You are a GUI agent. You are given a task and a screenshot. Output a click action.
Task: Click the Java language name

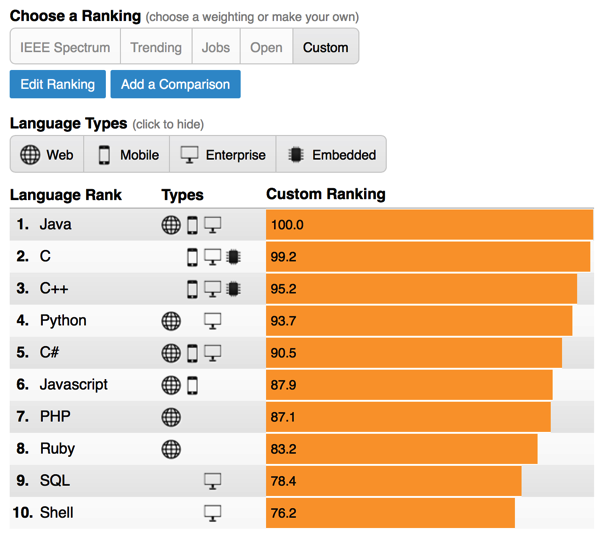tap(55, 224)
